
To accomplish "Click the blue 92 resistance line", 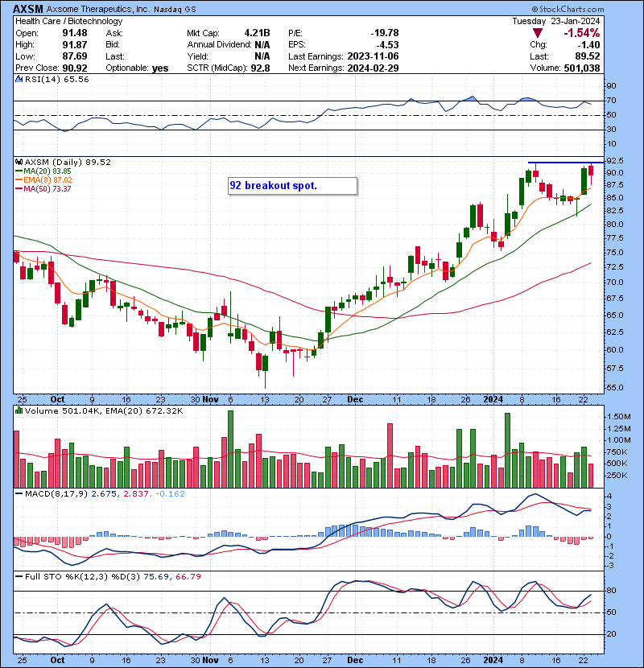I will (x=566, y=163).
